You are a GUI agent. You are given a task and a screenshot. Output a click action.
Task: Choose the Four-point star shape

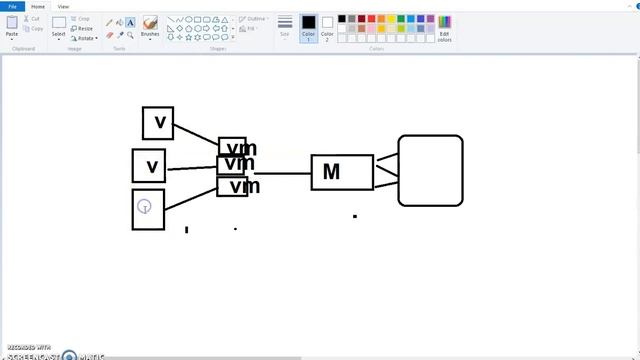click(x=180, y=37)
